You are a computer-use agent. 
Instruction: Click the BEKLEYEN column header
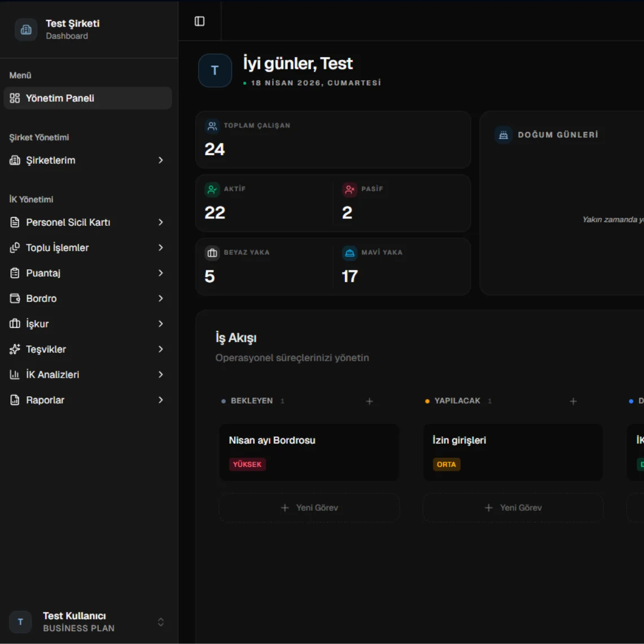point(252,401)
